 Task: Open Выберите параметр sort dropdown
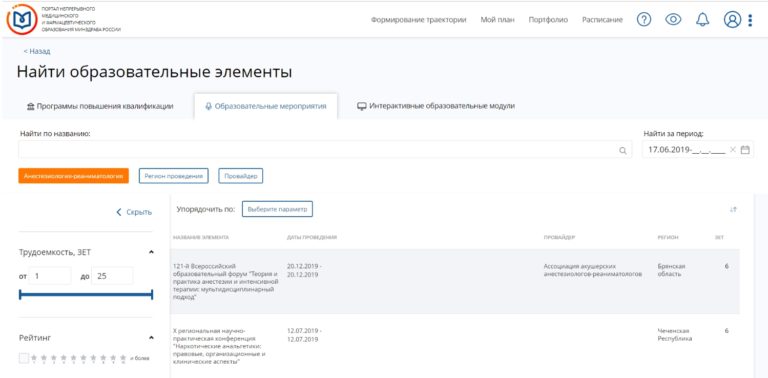pyautogui.click(x=277, y=209)
